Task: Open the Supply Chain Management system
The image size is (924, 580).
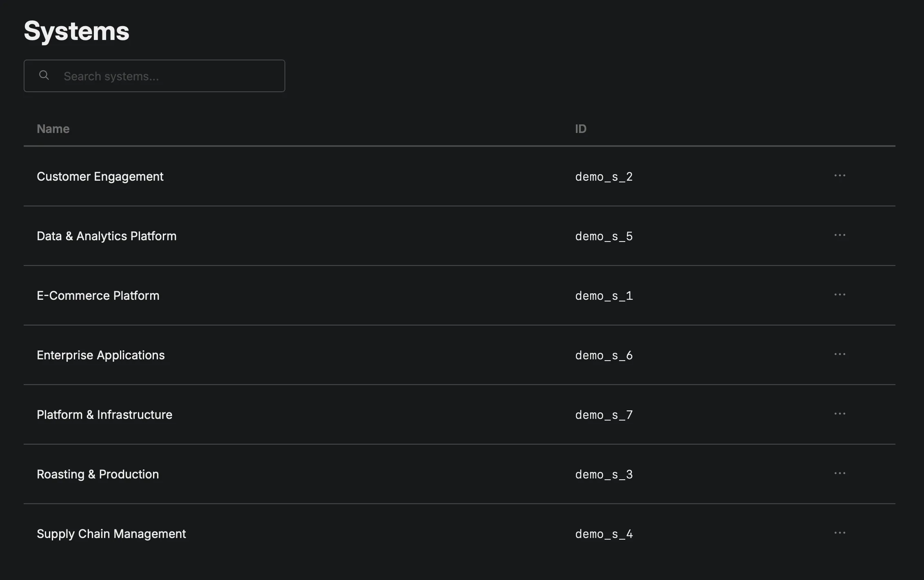Action: click(111, 534)
